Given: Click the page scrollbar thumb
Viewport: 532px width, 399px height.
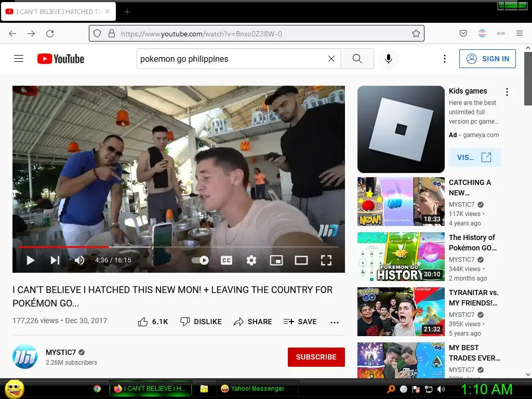Looking at the screenshot, I should point(528,78).
